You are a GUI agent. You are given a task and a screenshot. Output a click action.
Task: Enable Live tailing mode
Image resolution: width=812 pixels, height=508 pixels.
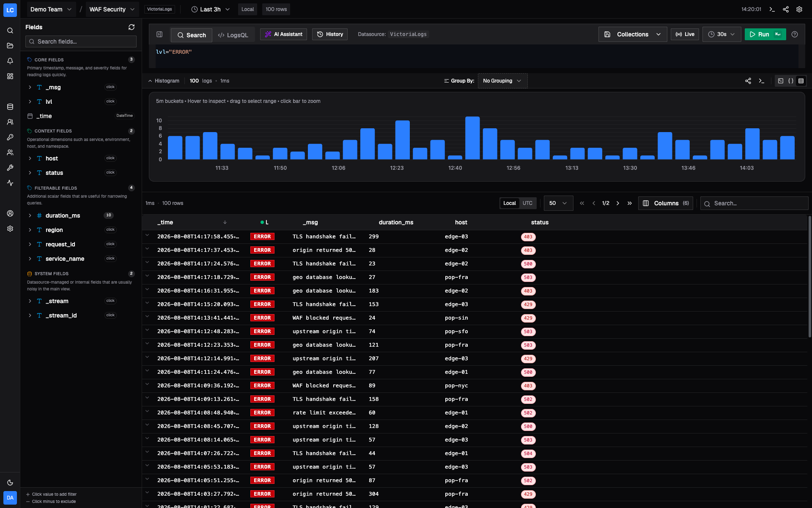(x=685, y=34)
